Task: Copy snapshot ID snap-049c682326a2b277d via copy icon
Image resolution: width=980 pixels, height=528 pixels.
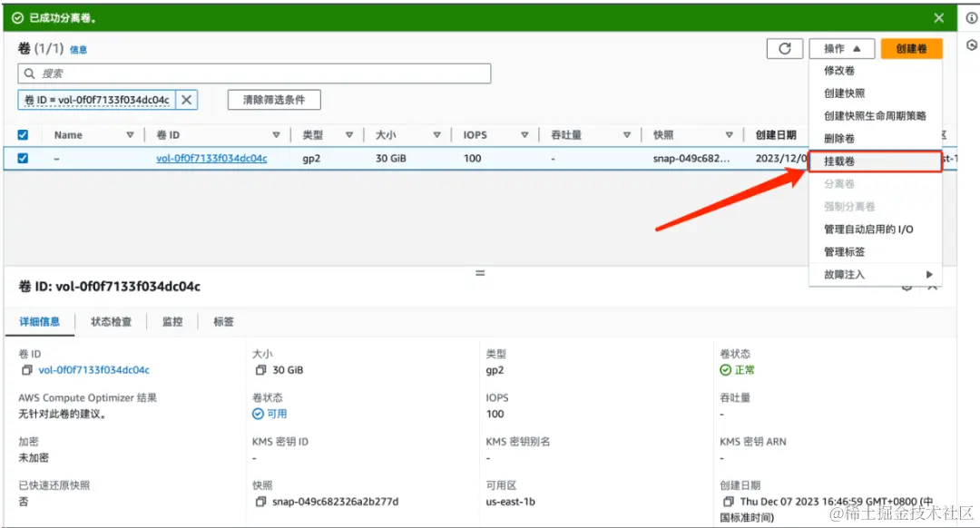Action: point(261,501)
